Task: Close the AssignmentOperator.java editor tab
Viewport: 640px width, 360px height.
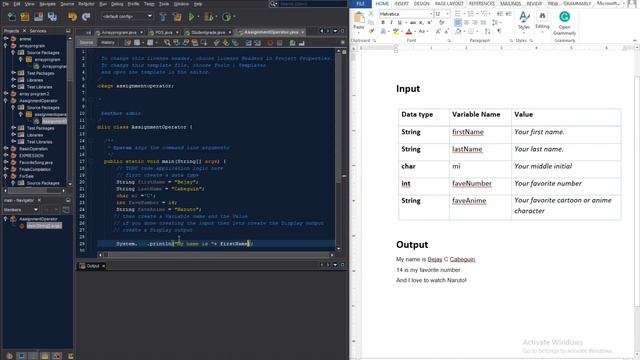Action: pos(302,32)
